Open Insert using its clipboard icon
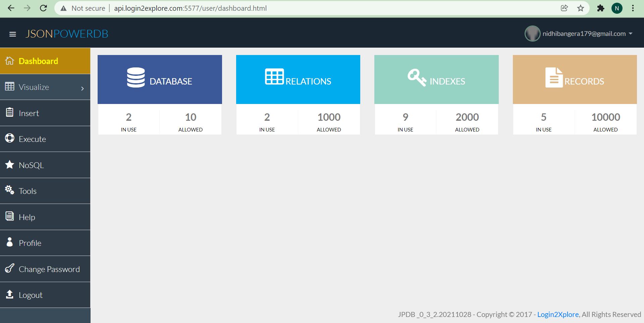Screen dimensions: 644x323 pyautogui.click(x=10, y=113)
